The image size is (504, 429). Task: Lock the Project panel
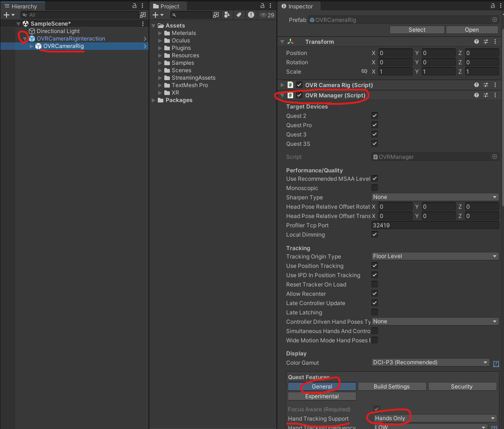pyautogui.click(x=262, y=6)
